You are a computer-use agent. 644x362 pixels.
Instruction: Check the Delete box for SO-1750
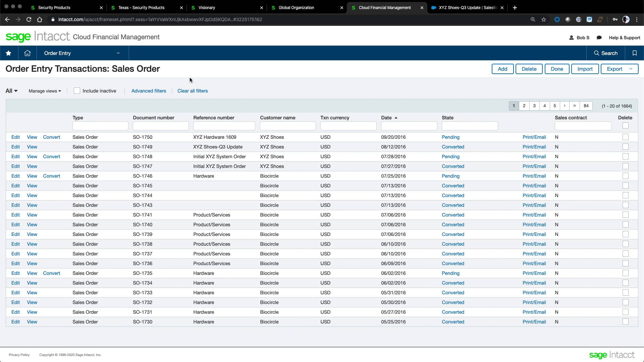click(625, 137)
